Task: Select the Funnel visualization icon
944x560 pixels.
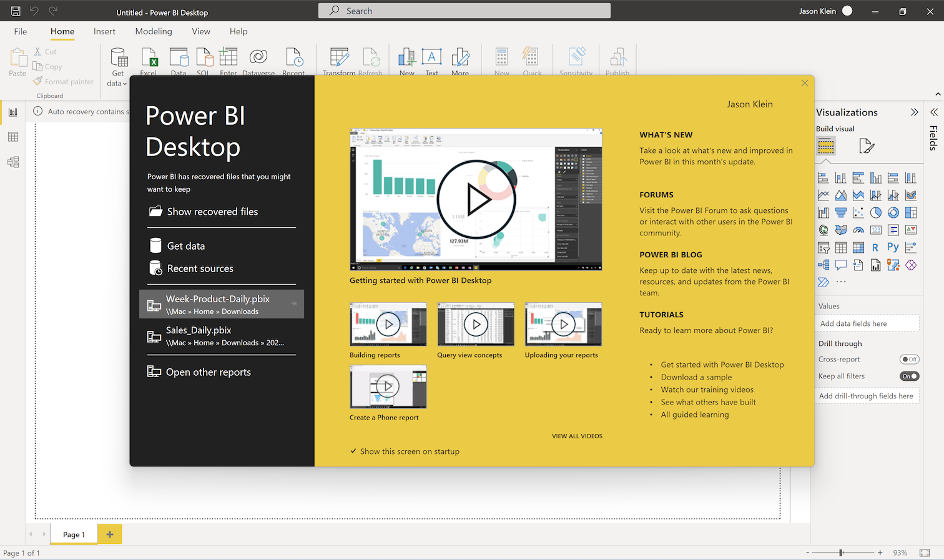Action: click(841, 213)
